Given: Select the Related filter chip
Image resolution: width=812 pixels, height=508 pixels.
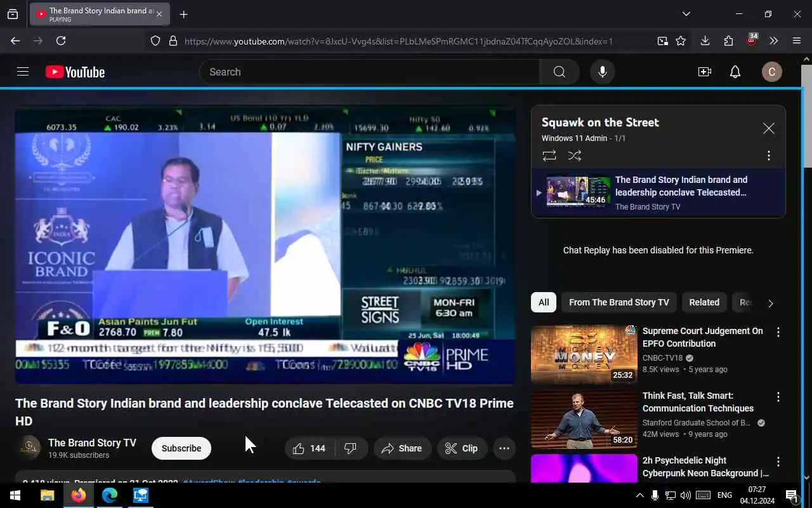Looking at the screenshot, I should click(x=704, y=302).
